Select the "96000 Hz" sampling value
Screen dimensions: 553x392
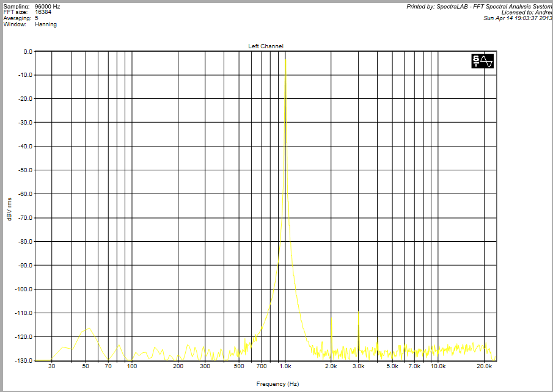click(x=48, y=6)
